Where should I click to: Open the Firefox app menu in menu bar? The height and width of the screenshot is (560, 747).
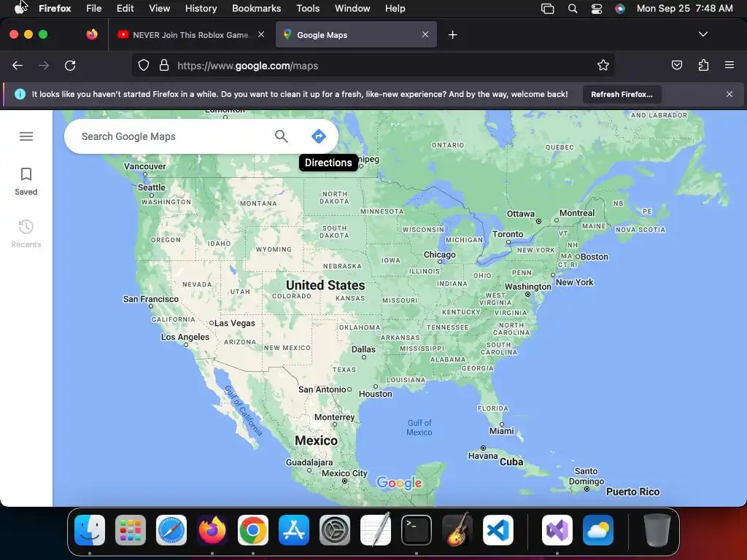[55, 9]
